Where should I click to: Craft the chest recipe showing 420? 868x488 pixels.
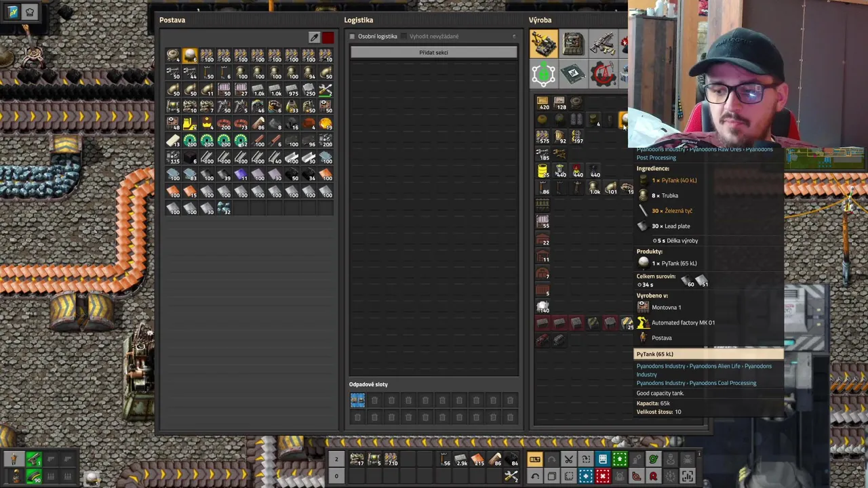click(543, 103)
